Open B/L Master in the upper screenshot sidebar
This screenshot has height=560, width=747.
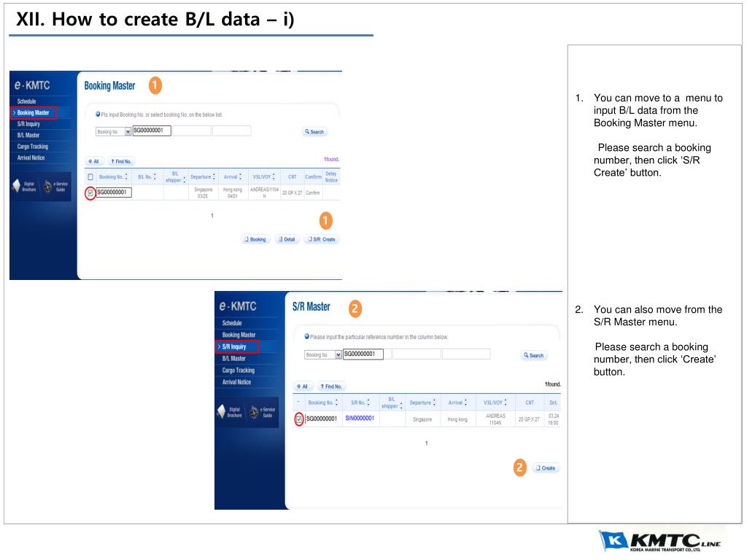[x=28, y=135]
